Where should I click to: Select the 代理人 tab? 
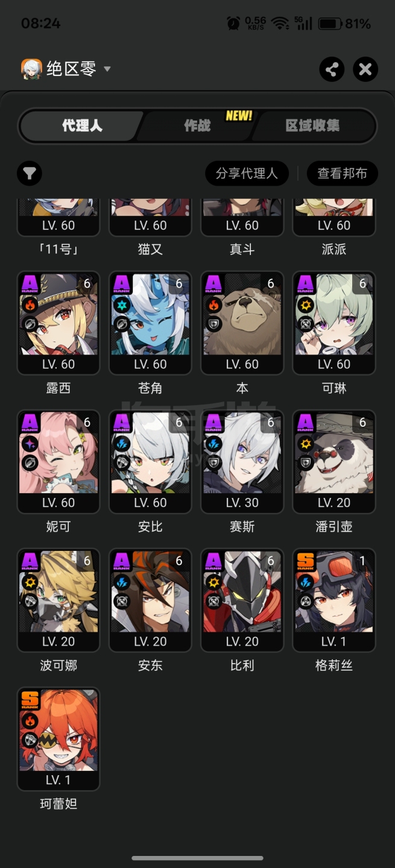pos(82,125)
